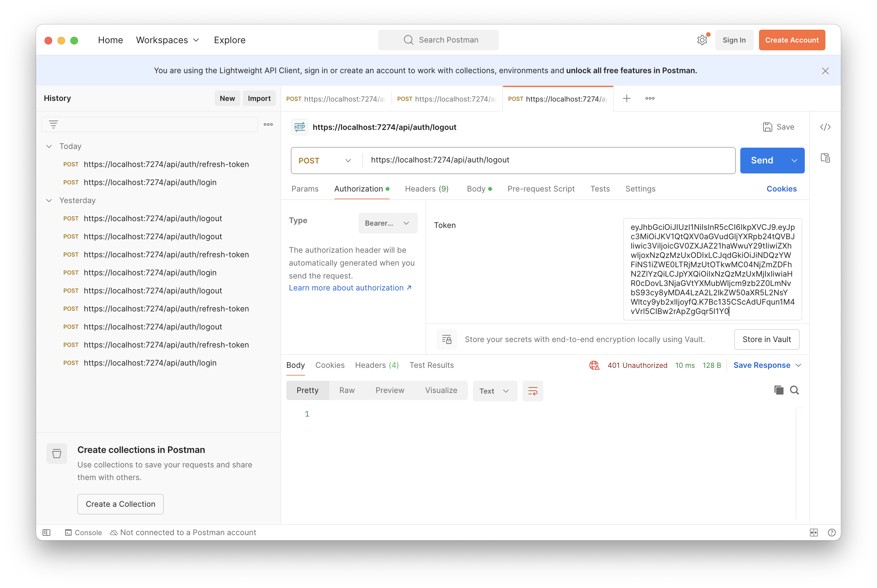Collapse the Today history group
Viewport: 877px width, 588px height.
pyautogui.click(x=49, y=146)
